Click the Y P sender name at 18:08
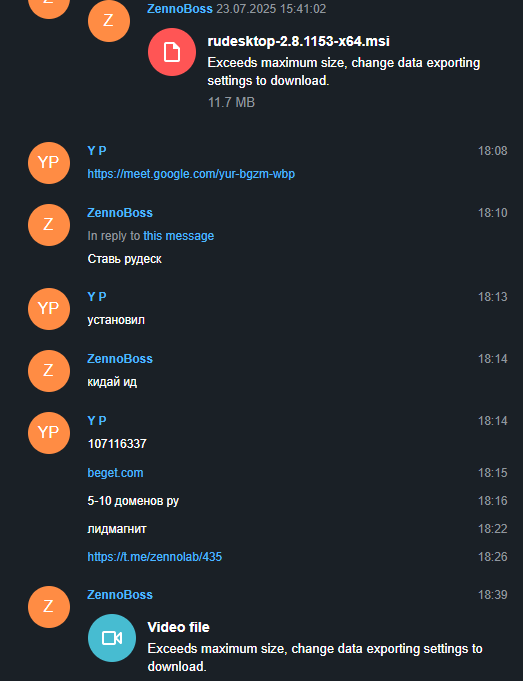Screen dimensions: 523x681 97,151
